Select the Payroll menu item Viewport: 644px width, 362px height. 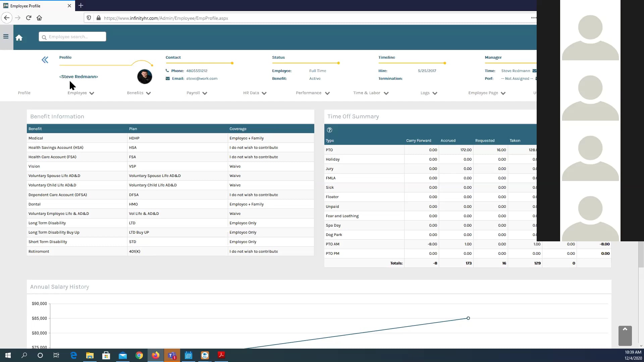197,93
